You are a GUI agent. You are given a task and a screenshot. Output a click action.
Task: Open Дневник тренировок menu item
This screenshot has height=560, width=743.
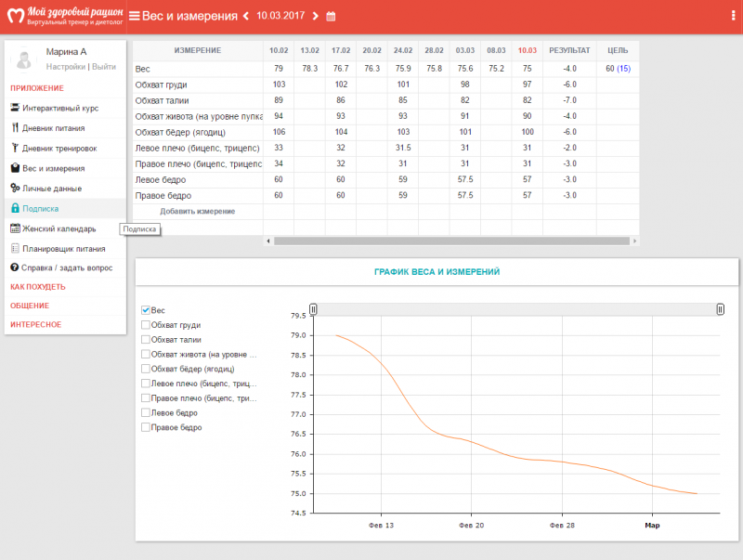tap(65, 149)
